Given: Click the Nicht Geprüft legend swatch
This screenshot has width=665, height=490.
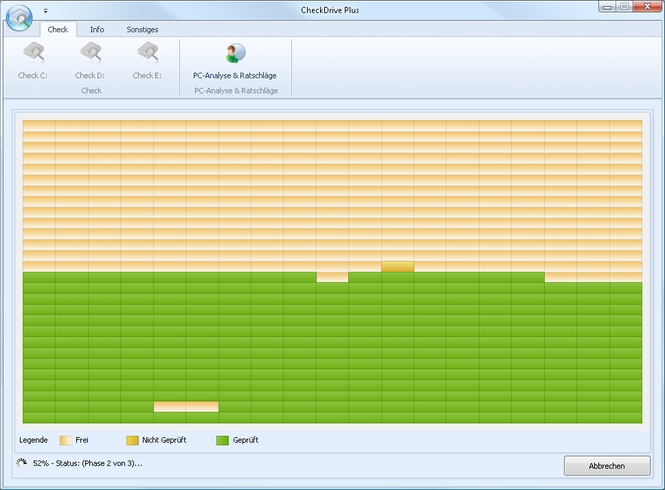Looking at the screenshot, I should 132,440.
